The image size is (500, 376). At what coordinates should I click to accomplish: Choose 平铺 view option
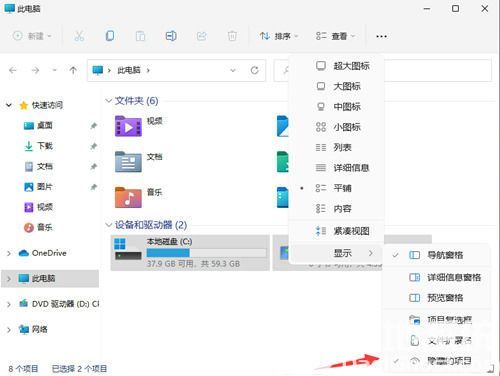(337, 188)
